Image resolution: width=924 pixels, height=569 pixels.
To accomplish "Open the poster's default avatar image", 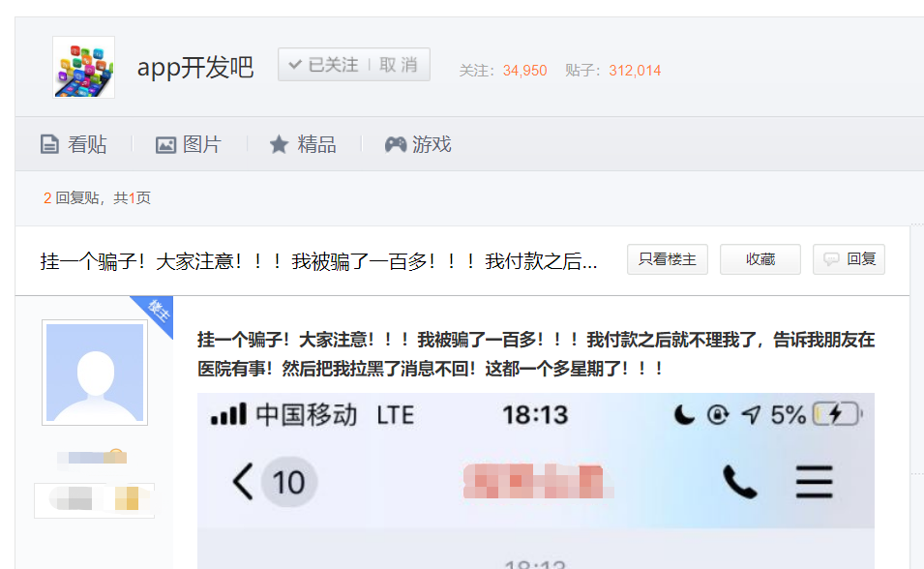I will point(95,373).
